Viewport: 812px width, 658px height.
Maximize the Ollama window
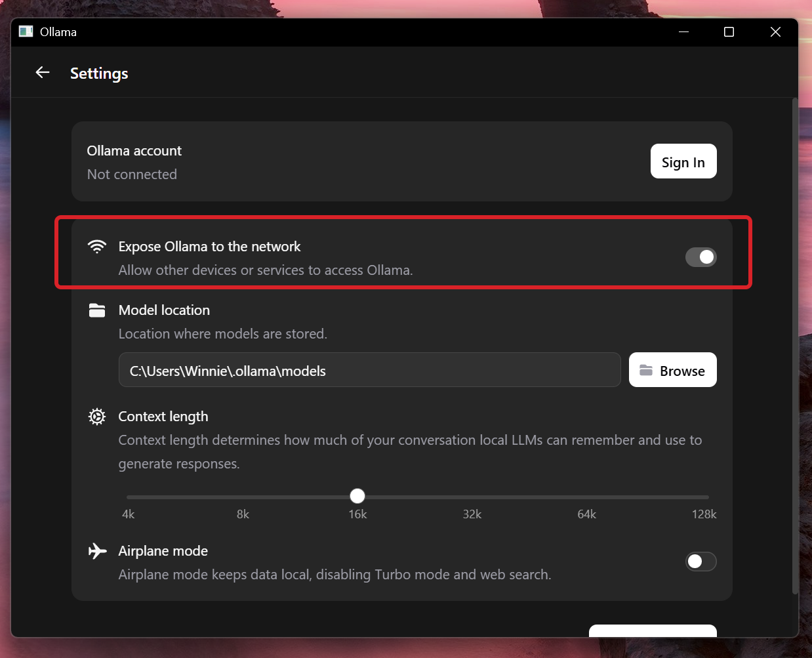pyautogui.click(x=729, y=31)
